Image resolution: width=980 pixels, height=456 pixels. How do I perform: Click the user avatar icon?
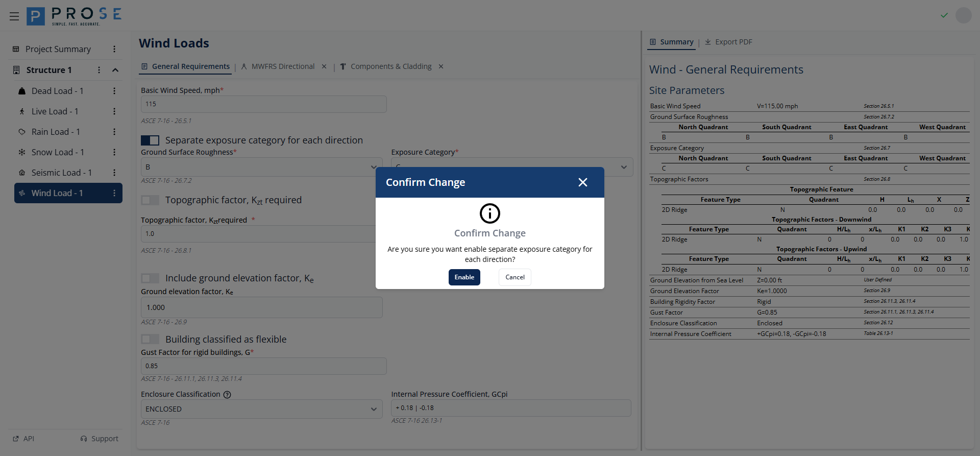[963, 15]
